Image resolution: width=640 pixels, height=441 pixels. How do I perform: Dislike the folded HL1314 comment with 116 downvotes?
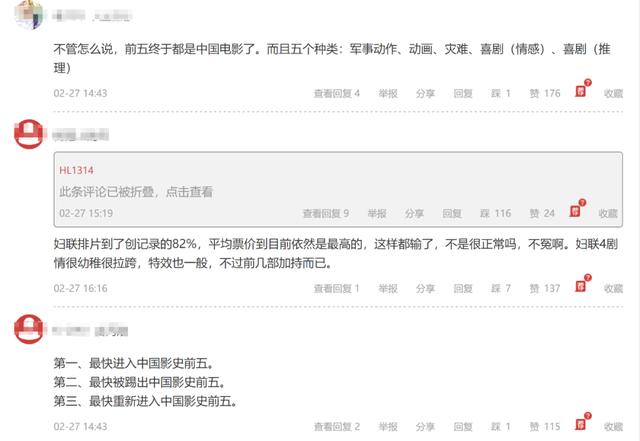[496, 213]
